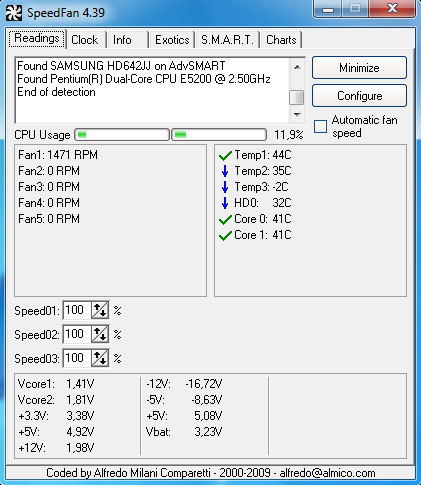Minimize SpeedFan via title bar button
Image resolution: width=421 pixels, height=485 pixels.
click(x=328, y=9)
